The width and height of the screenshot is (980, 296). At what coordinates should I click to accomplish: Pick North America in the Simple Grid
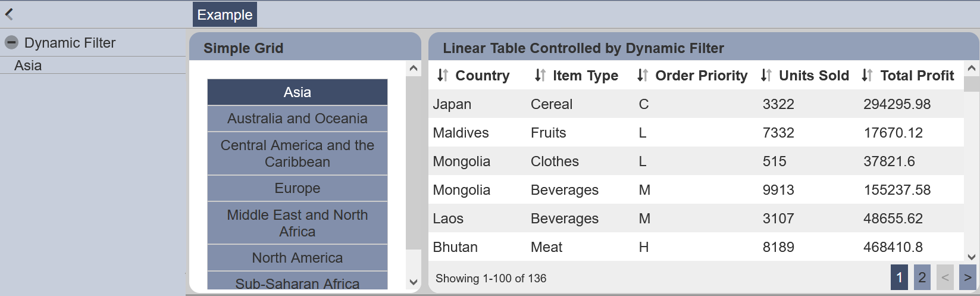pos(298,258)
